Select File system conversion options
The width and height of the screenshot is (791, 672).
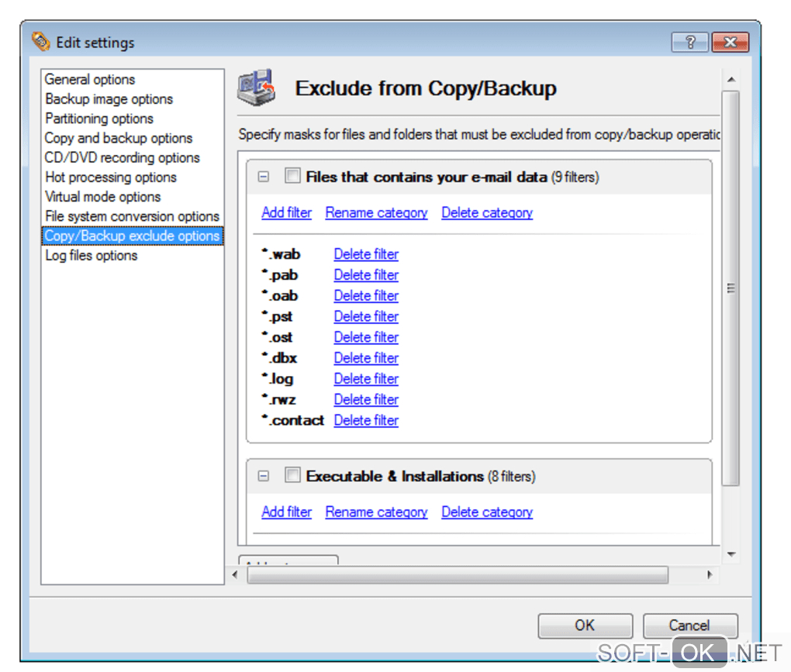[x=132, y=216]
